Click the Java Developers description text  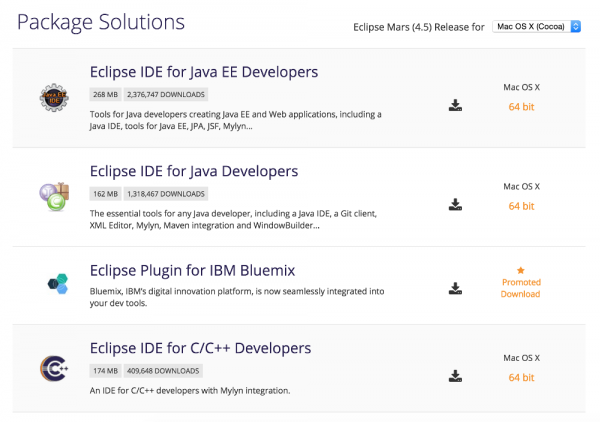[x=233, y=219]
